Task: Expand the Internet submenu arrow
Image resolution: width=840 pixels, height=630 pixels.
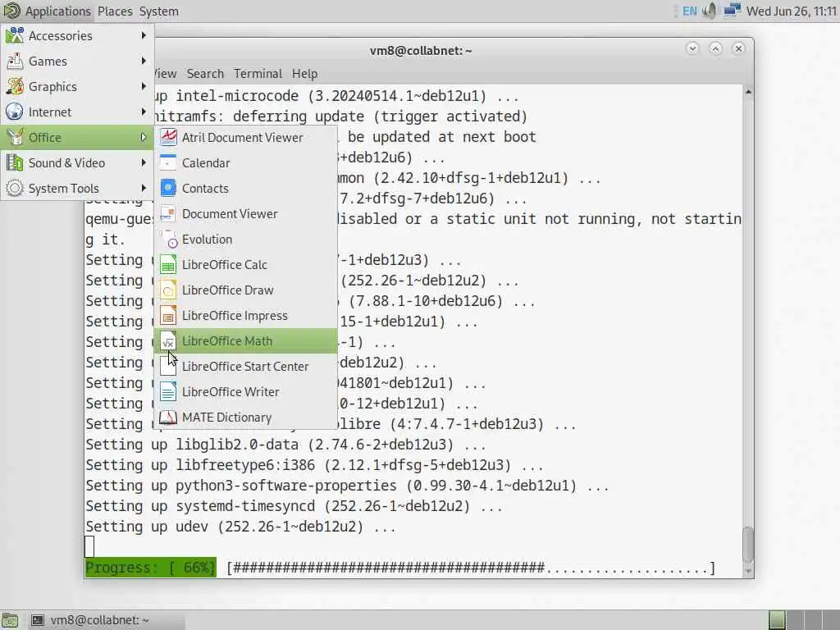Action: [144, 112]
